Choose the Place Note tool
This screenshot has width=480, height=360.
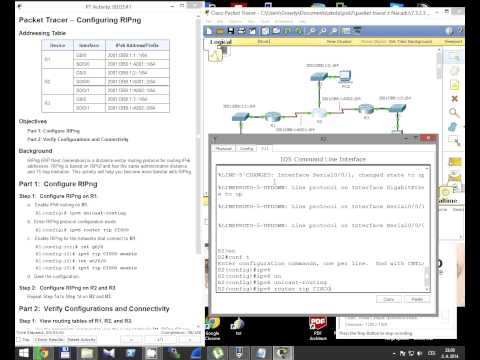click(x=454, y=85)
